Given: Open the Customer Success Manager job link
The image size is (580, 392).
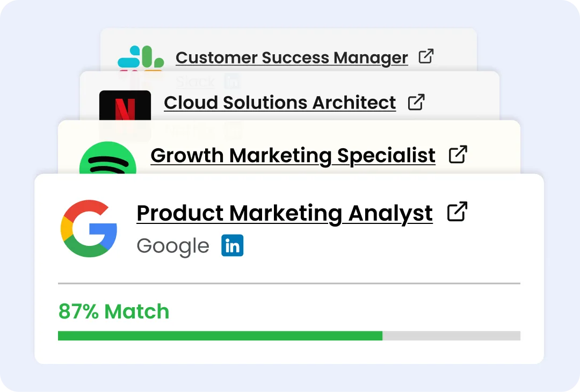Looking at the screenshot, I should click(292, 57).
